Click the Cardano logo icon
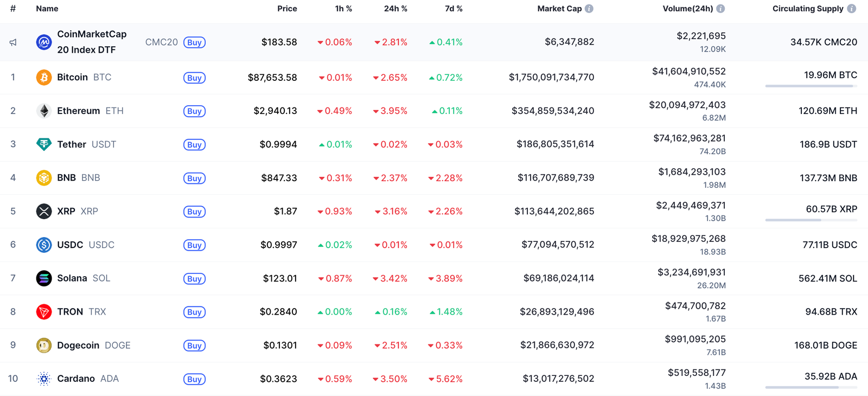This screenshot has height=396, width=868. pyautogui.click(x=44, y=379)
